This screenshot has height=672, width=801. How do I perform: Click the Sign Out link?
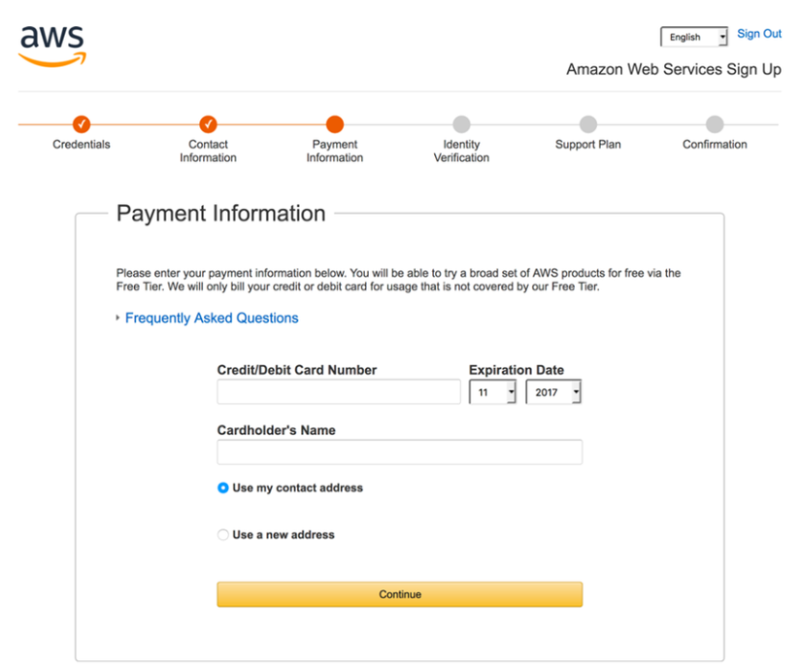pos(759,34)
